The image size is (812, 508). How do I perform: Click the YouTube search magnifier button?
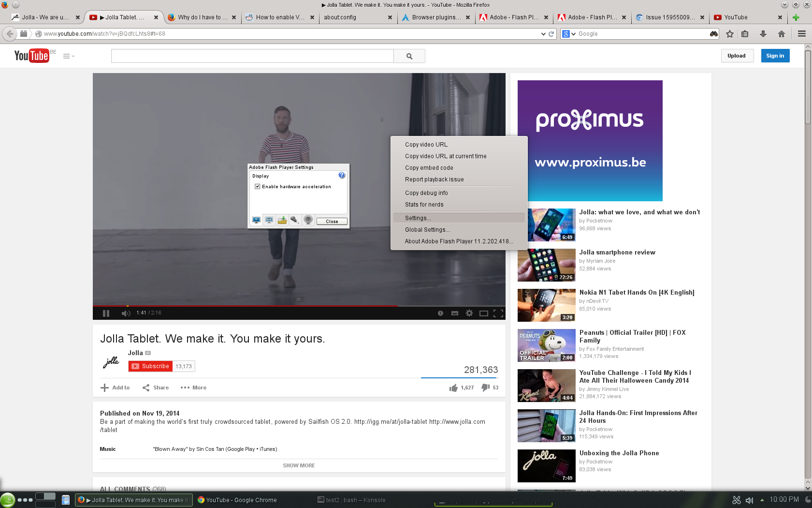(x=409, y=56)
